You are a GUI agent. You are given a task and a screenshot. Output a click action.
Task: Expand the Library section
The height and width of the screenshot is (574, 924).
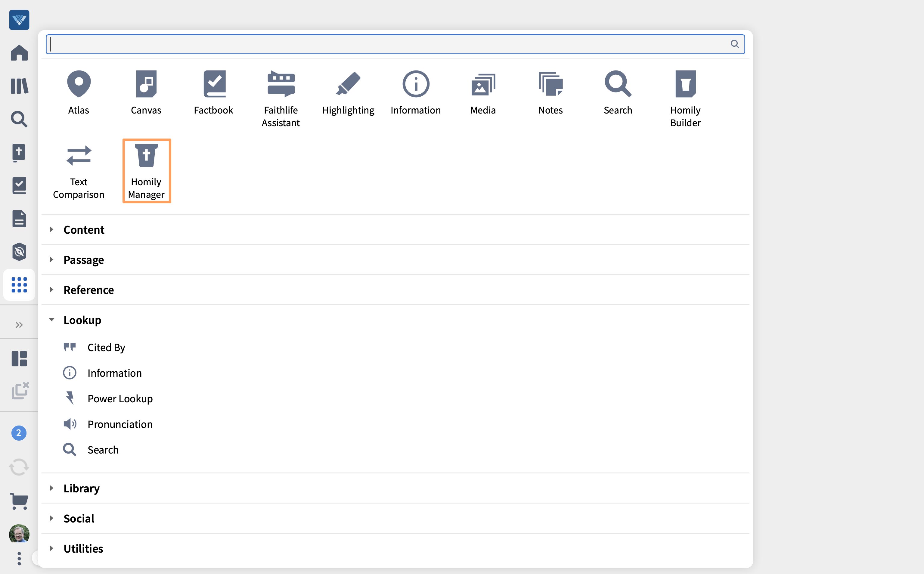pyautogui.click(x=395, y=488)
